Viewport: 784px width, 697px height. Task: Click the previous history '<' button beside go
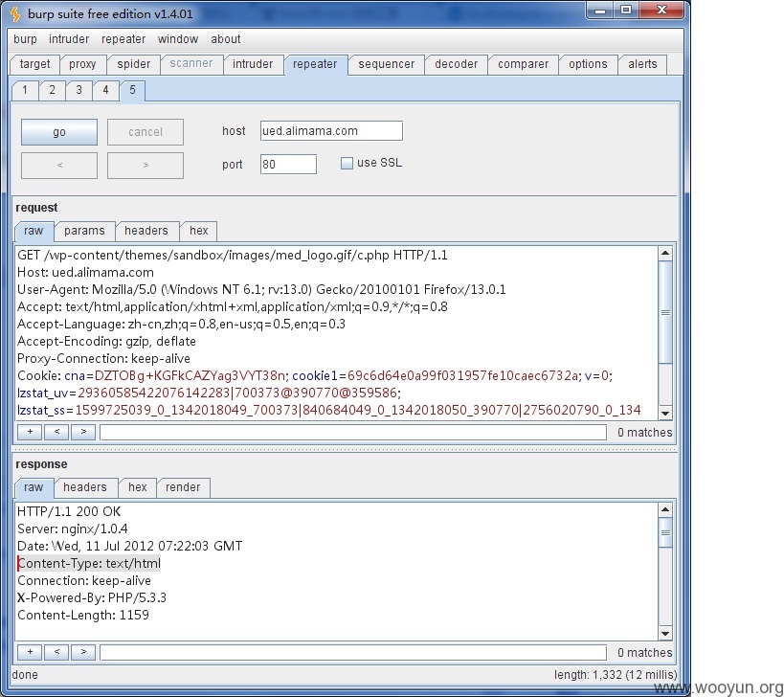click(59, 165)
